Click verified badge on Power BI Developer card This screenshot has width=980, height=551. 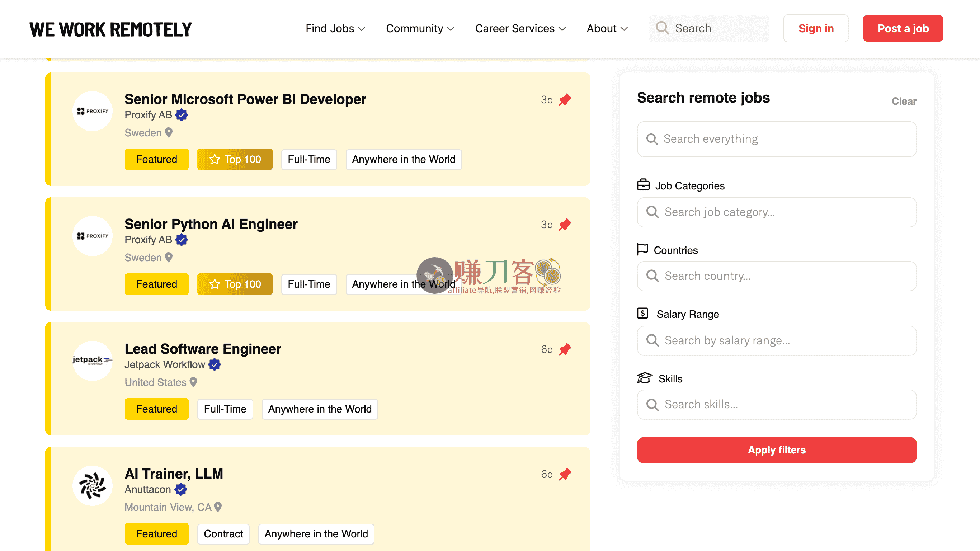pos(182,115)
